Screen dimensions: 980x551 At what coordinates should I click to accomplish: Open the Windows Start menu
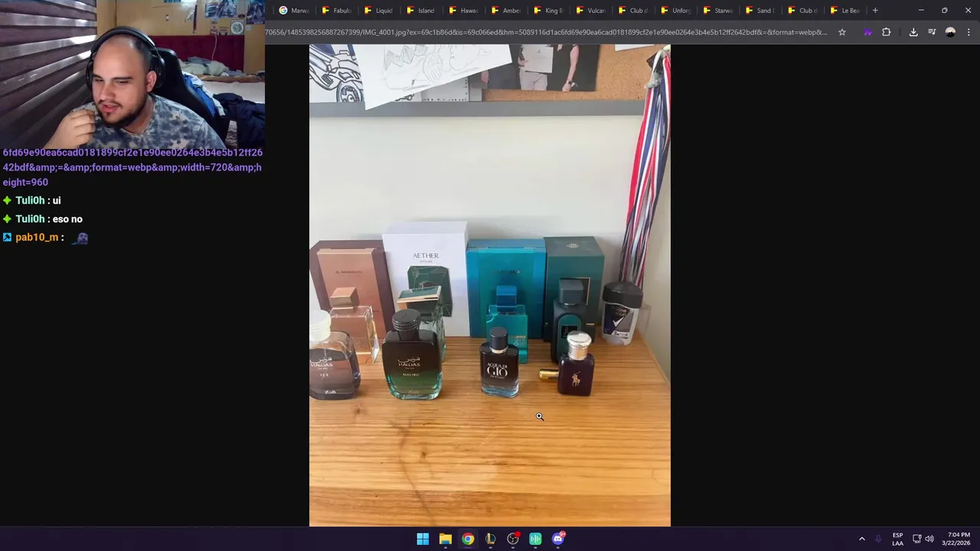pos(423,539)
